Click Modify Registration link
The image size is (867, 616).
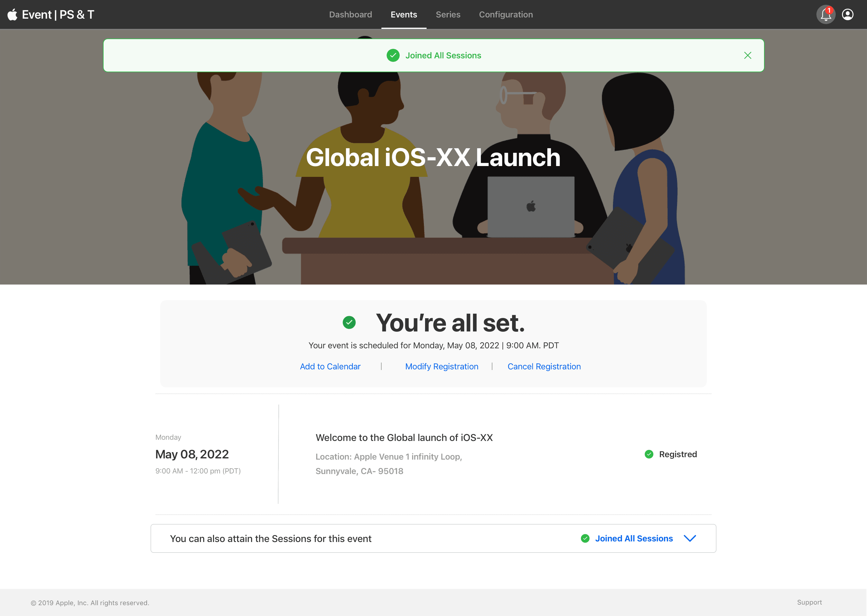(x=441, y=366)
